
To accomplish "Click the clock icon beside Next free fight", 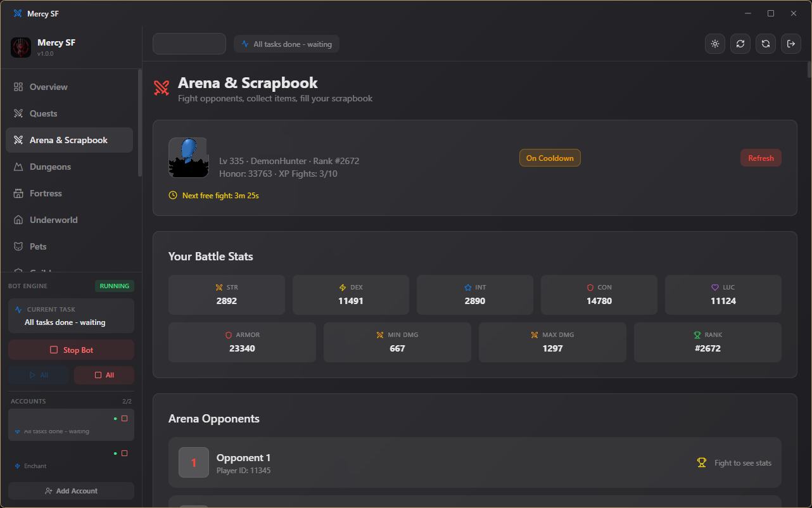I will point(173,196).
